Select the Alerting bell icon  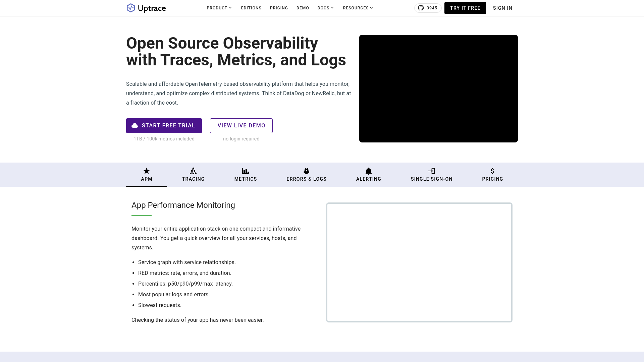pyautogui.click(x=369, y=171)
